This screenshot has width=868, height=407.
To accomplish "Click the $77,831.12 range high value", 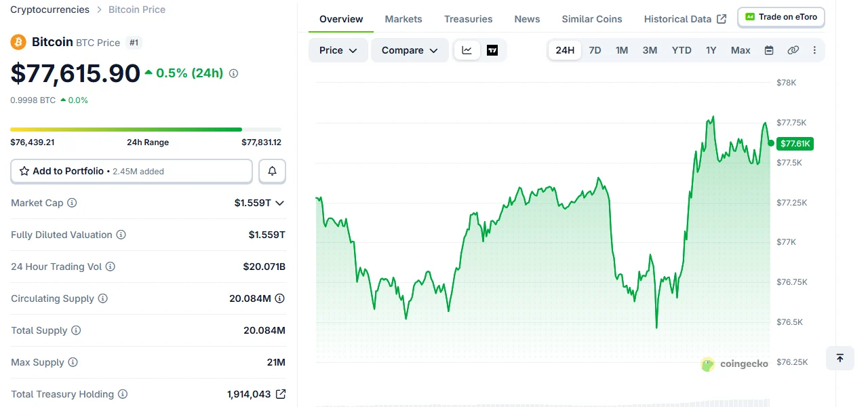I will 261,142.
